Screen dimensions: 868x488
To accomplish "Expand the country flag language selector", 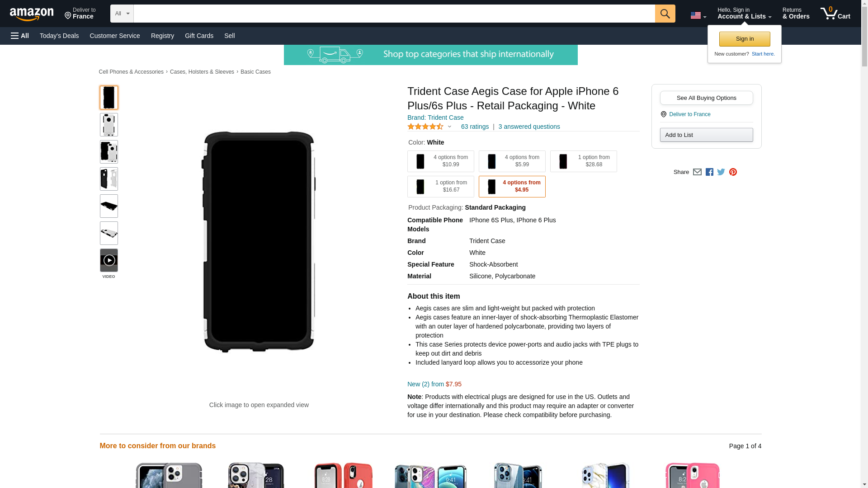I will click(698, 15).
